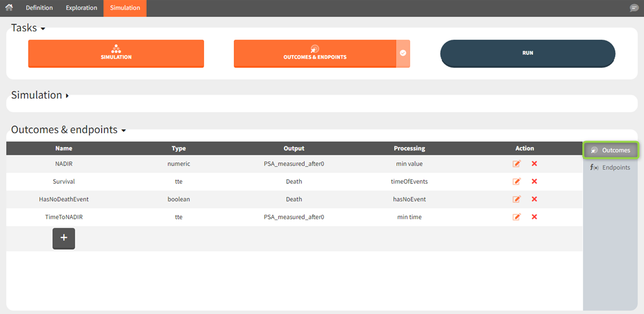
Task: Open the chat bubble icon at top right
Action: [x=634, y=8]
